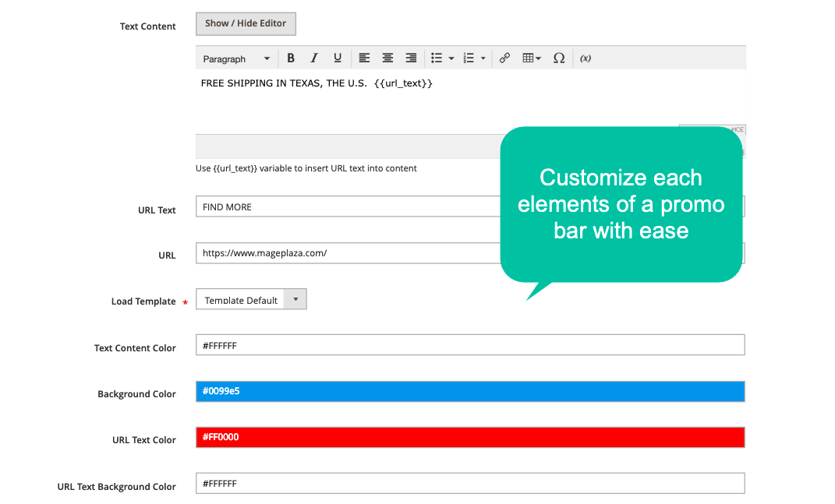Viewport: 835px width, 504px height.
Task: Select the blue Background Color swatch
Action: tap(468, 391)
